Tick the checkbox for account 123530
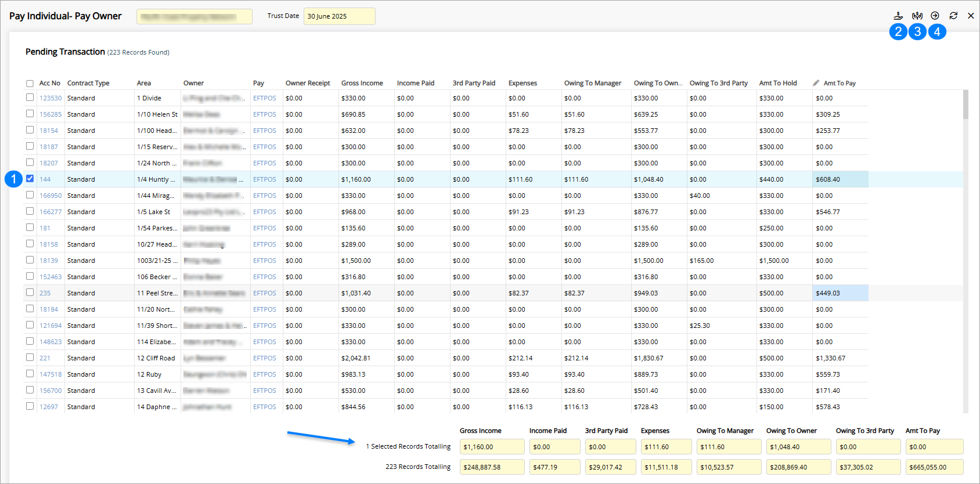Viewport: 980px width, 484px height. click(30, 97)
